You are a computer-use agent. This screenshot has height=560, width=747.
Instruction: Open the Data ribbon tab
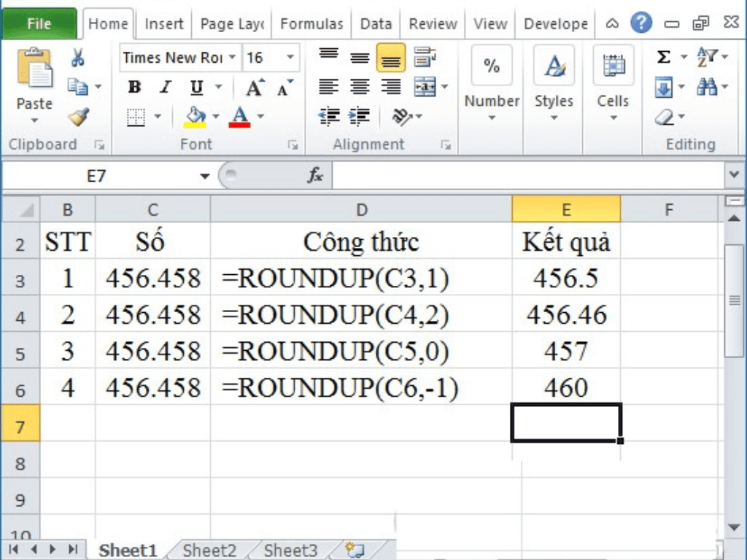(376, 23)
